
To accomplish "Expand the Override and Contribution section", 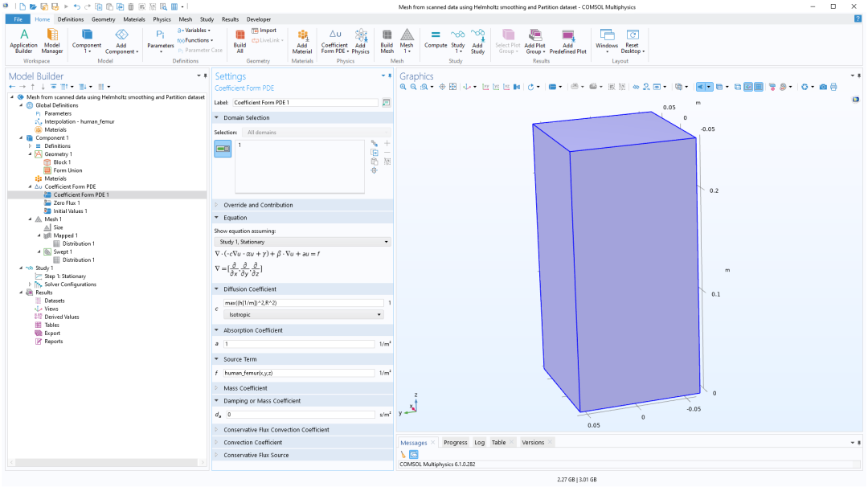I will [257, 205].
